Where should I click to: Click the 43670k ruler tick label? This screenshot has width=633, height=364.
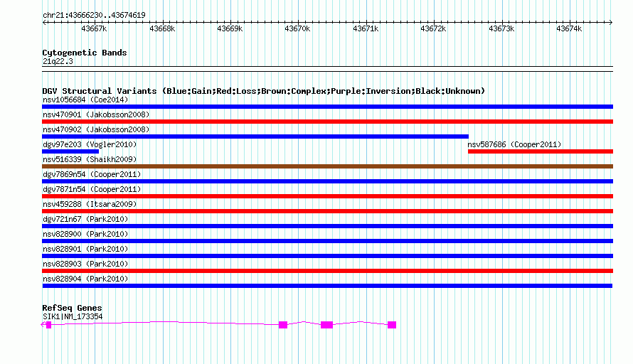pyautogui.click(x=297, y=28)
